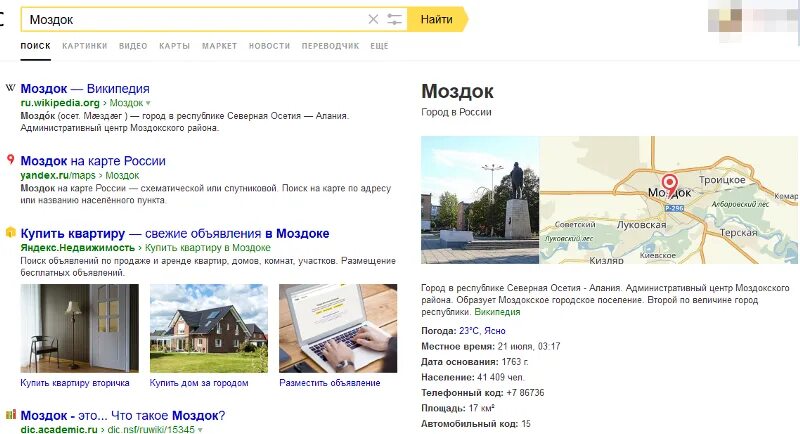Open the Моздок map preview

point(669,200)
